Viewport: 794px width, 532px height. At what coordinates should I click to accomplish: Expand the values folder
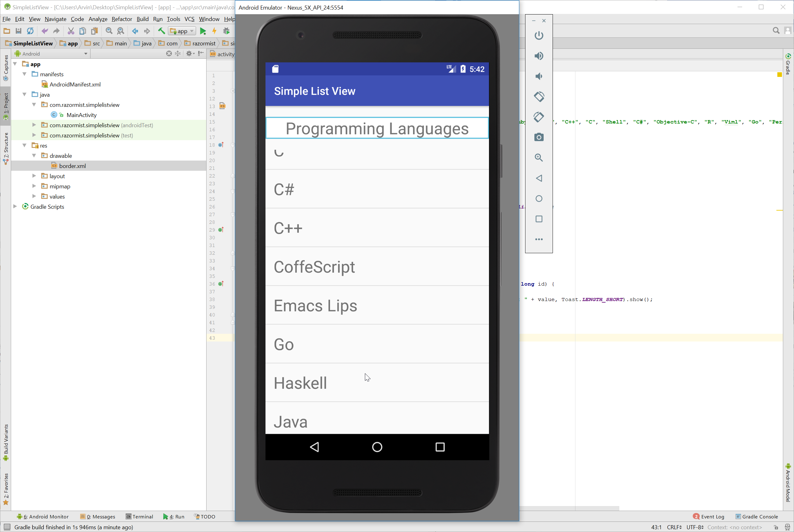pyautogui.click(x=34, y=196)
